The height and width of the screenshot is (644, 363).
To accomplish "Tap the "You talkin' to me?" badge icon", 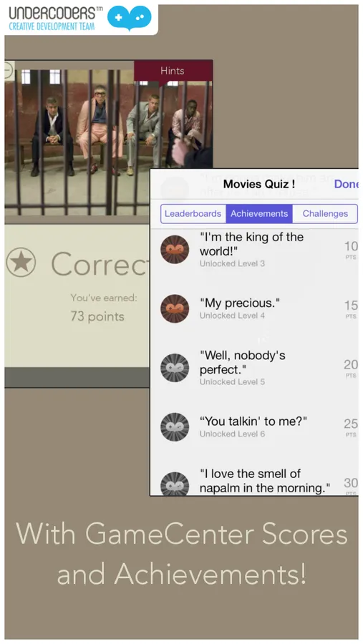I will [x=175, y=426].
